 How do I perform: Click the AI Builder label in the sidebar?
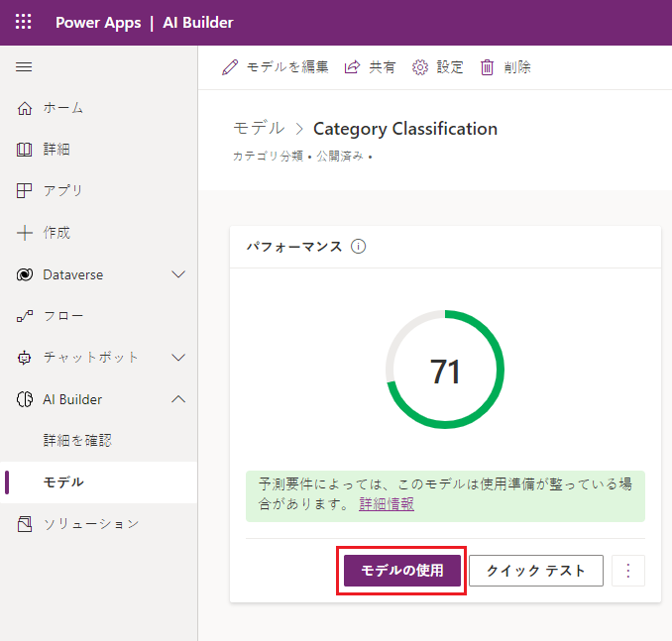72,399
